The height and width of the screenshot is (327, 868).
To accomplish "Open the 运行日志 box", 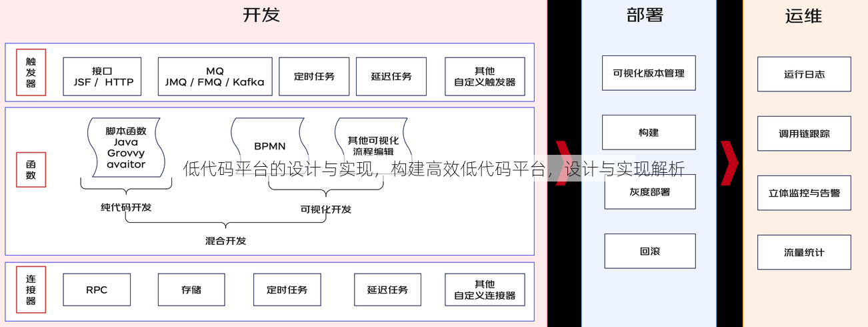I will click(804, 74).
